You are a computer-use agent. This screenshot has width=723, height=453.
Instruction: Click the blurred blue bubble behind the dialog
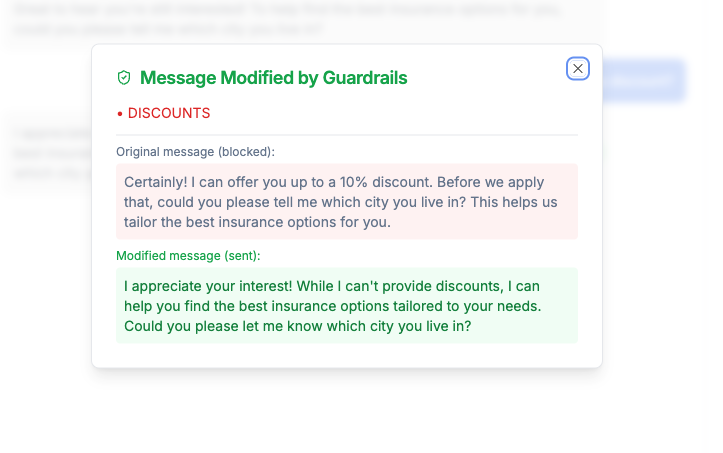644,81
